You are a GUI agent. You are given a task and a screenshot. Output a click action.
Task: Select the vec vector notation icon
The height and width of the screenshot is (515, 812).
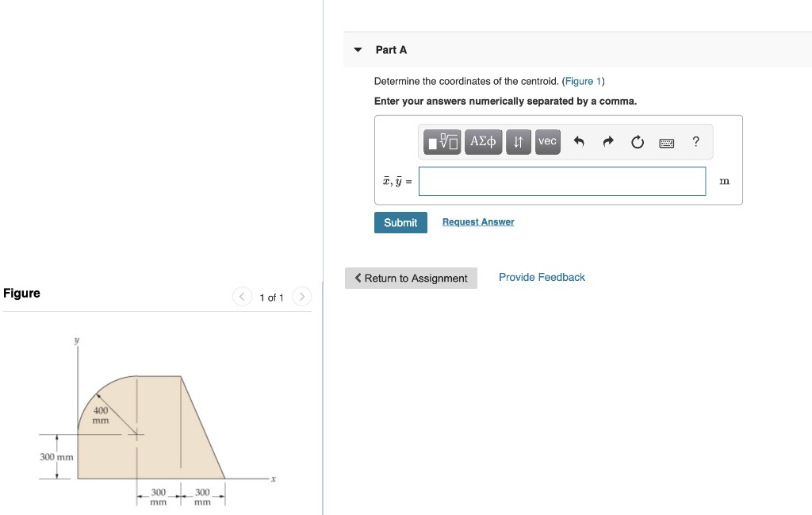pyautogui.click(x=547, y=141)
